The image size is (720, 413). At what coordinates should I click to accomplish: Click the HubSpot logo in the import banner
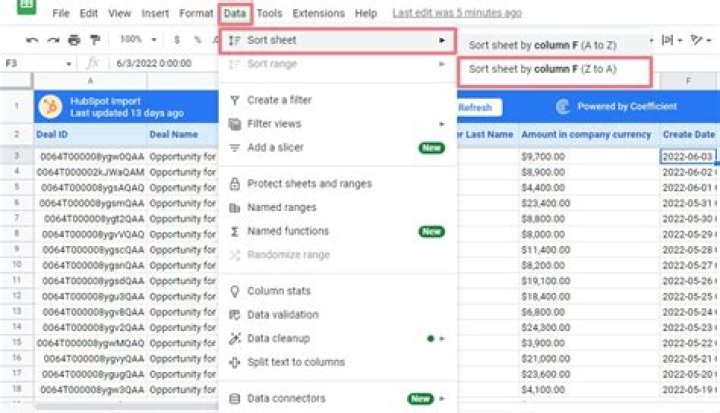(x=50, y=106)
